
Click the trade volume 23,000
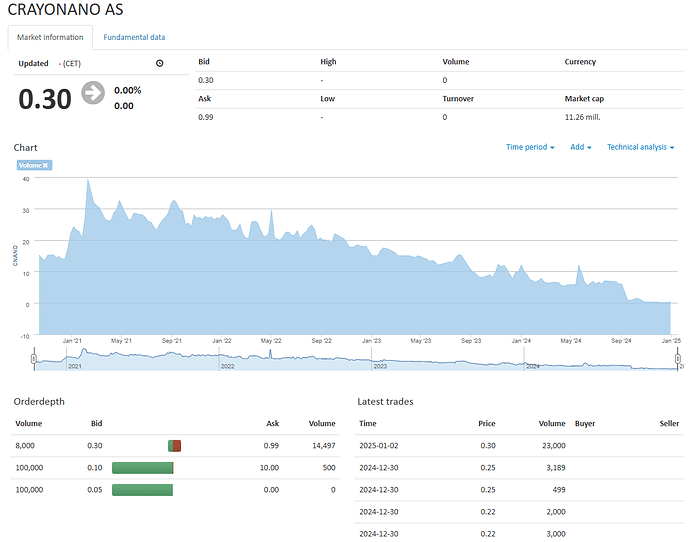point(554,446)
